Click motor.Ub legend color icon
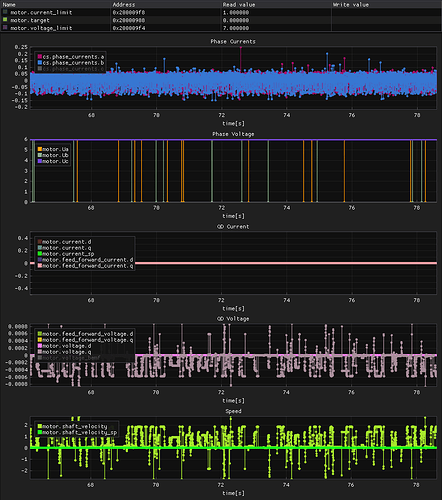Image resolution: width=442 pixels, height=500 pixels. tap(40, 155)
